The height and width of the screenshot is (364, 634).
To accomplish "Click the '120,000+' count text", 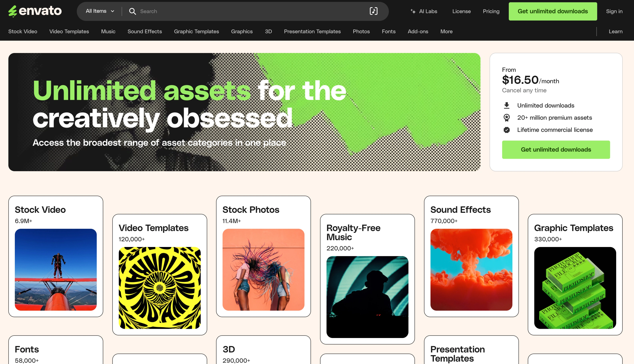I will click(132, 239).
